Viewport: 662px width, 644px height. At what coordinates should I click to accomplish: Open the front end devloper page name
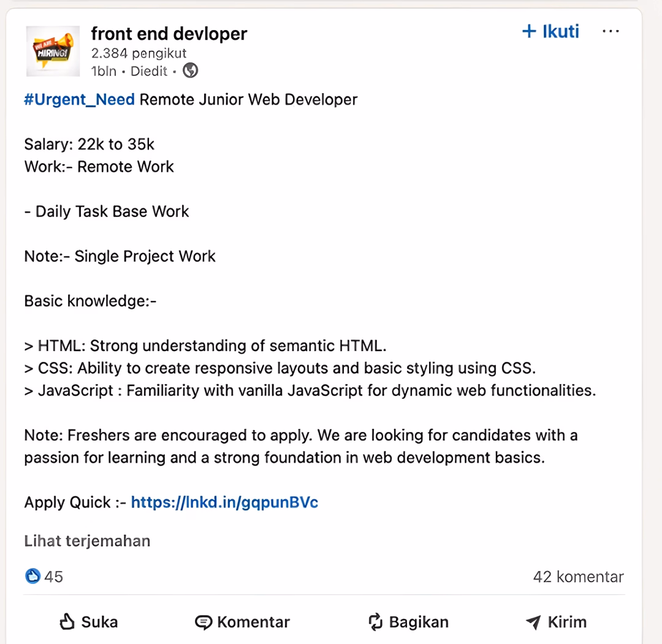coord(169,34)
